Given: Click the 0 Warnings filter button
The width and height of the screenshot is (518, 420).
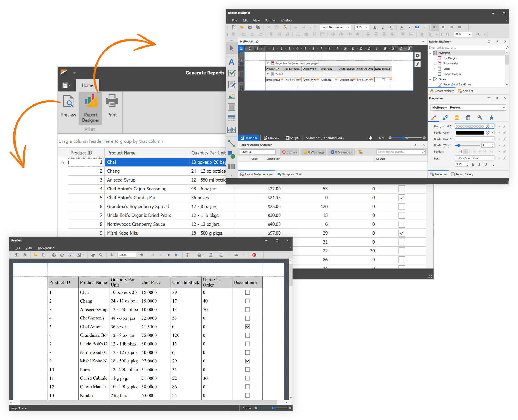Looking at the screenshot, I should click(314, 152).
